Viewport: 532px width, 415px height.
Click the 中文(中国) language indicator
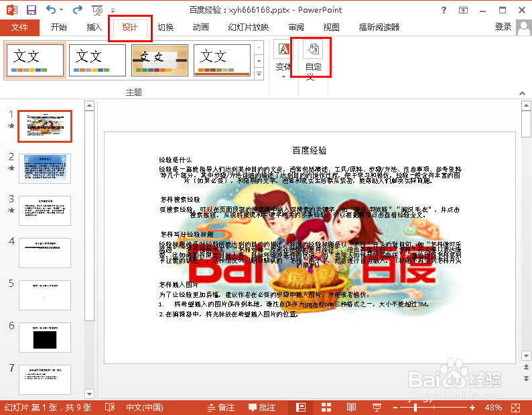[145, 407]
